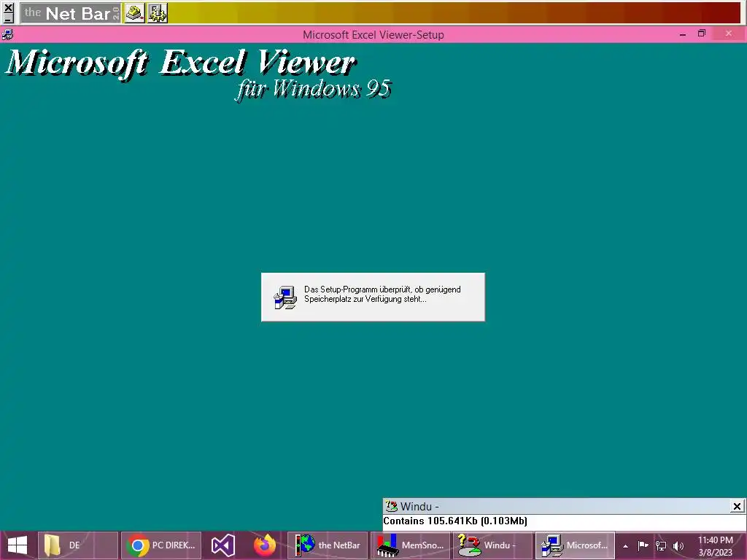Click the taskbar clock showing 11:40 PM
This screenshot has height=560, width=747.
716,546
